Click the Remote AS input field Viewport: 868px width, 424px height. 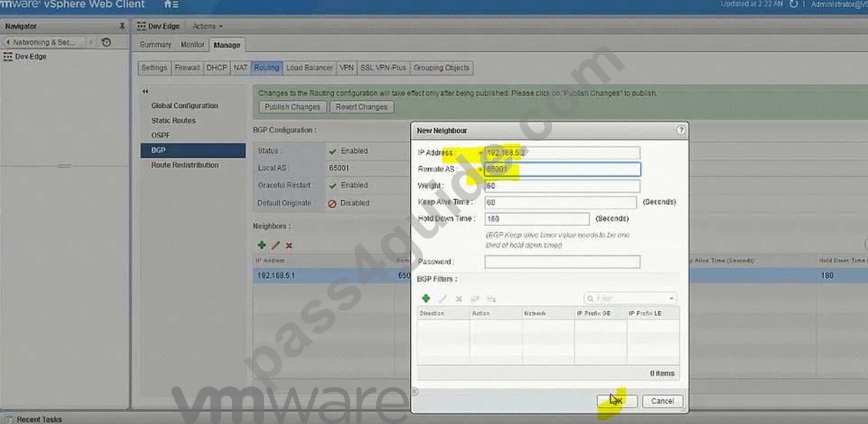tap(562, 169)
